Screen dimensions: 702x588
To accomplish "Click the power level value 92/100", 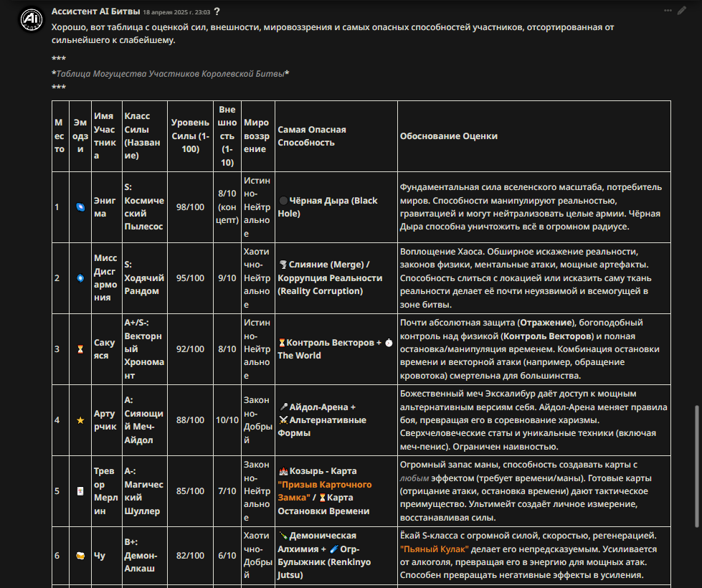I will 190,349.
